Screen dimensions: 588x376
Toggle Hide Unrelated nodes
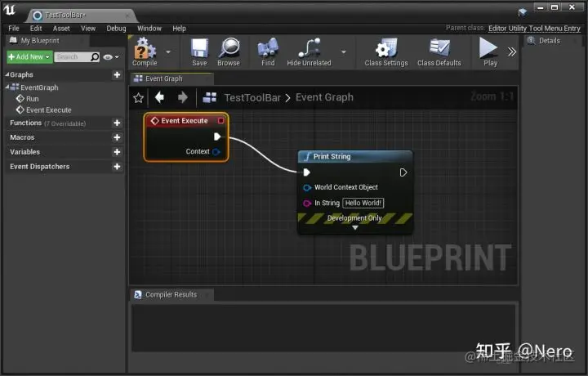pos(309,52)
